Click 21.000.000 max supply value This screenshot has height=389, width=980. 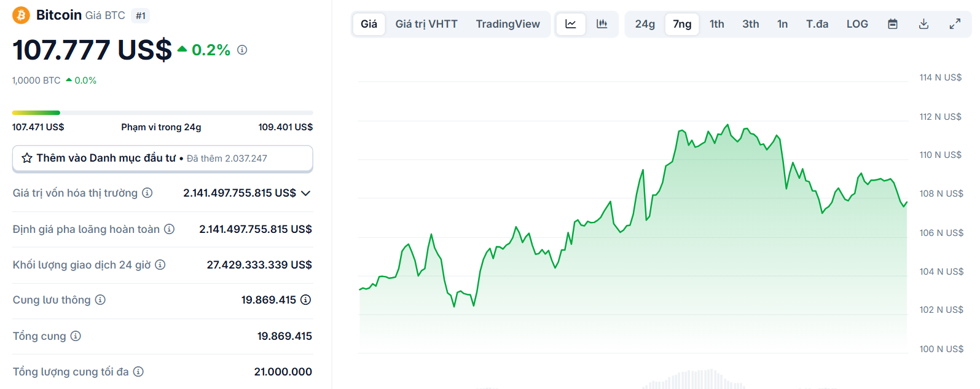point(283,372)
